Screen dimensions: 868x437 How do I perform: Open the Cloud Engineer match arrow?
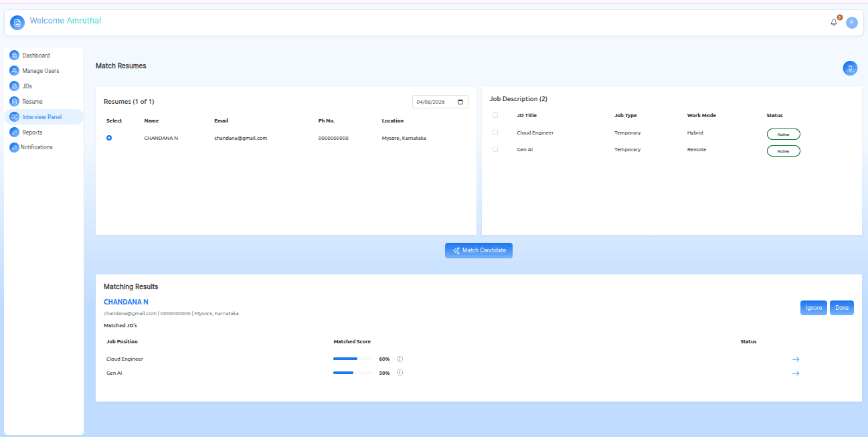tap(796, 359)
